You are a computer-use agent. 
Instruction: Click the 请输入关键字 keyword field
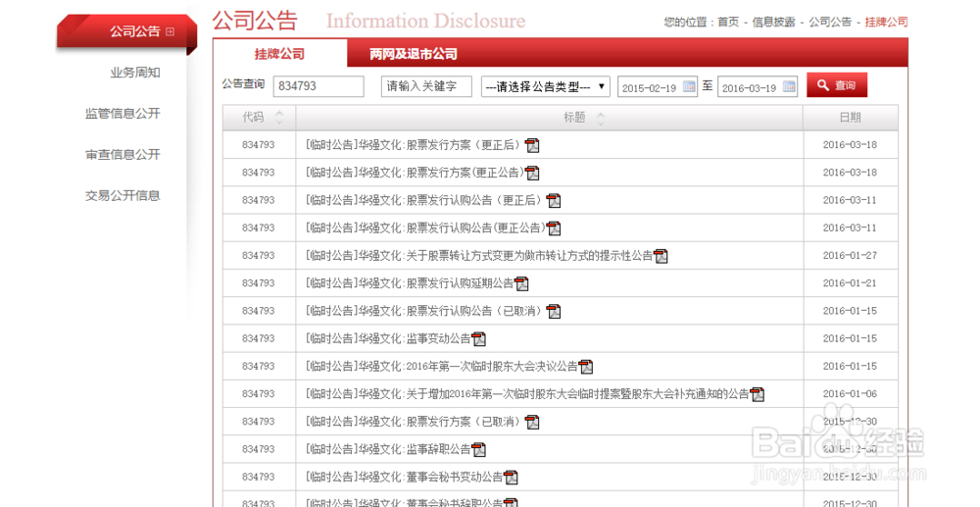click(426, 86)
